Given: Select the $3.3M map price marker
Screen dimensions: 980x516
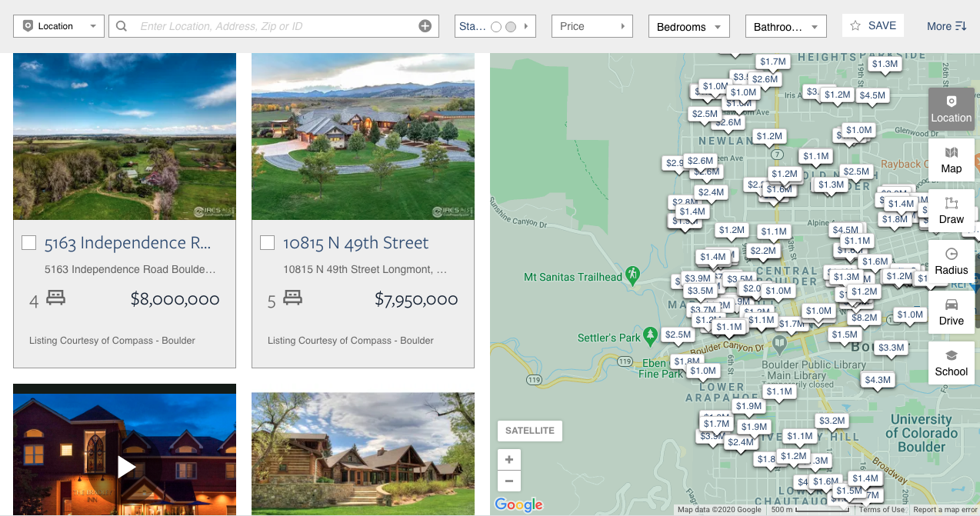Looking at the screenshot, I should (891, 348).
